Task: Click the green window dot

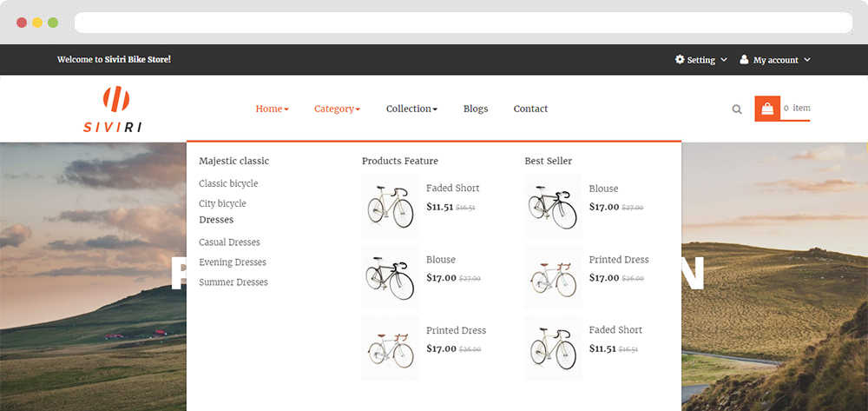Action: tap(53, 23)
